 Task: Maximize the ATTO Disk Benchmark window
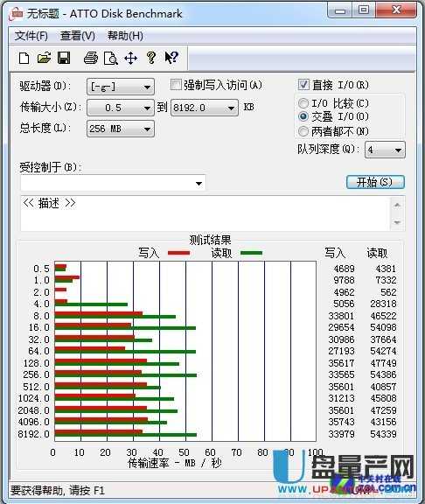pyautogui.click(x=364, y=10)
